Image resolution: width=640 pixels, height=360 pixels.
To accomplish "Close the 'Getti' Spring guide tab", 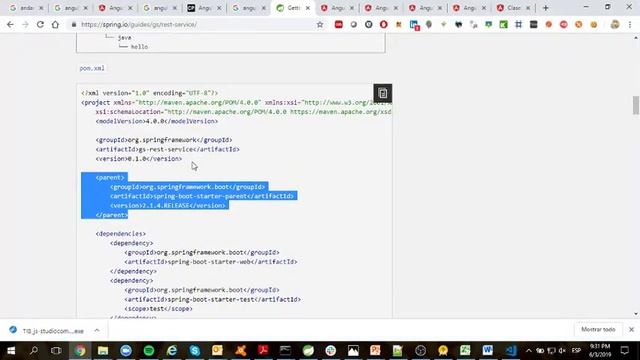I will click(x=308, y=8).
